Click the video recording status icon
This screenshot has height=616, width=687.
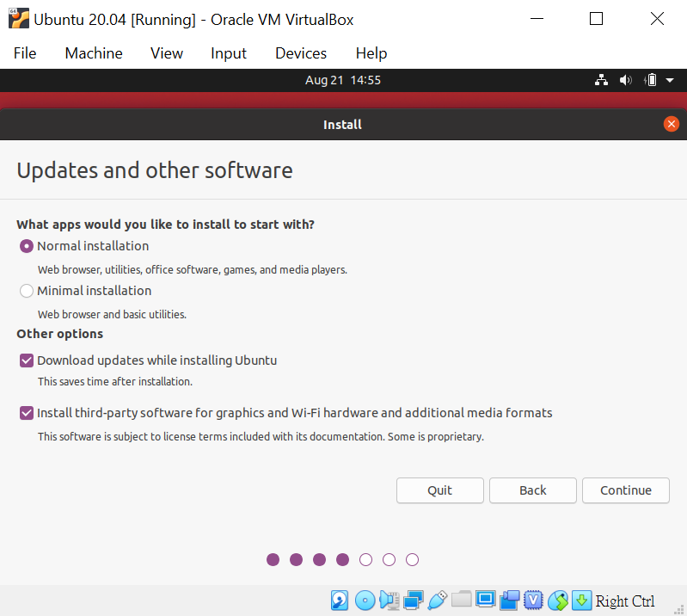click(509, 601)
